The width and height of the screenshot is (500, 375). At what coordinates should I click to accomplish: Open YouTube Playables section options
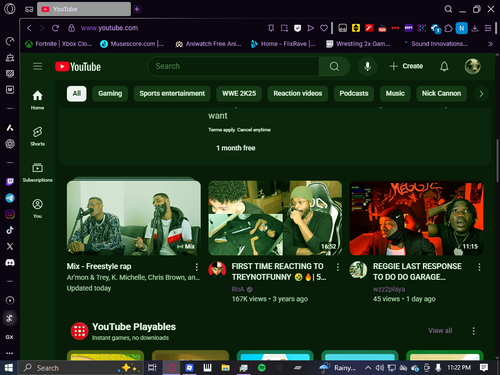(473, 331)
